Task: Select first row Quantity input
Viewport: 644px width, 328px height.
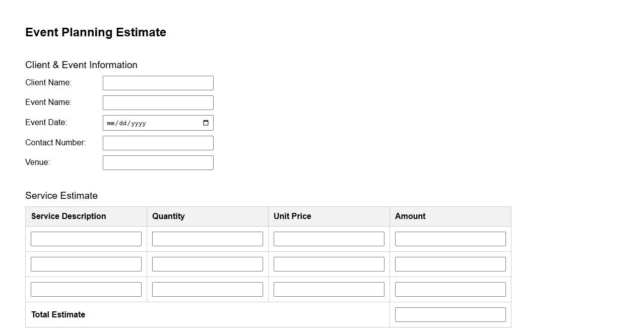Action: click(x=207, y=239)
